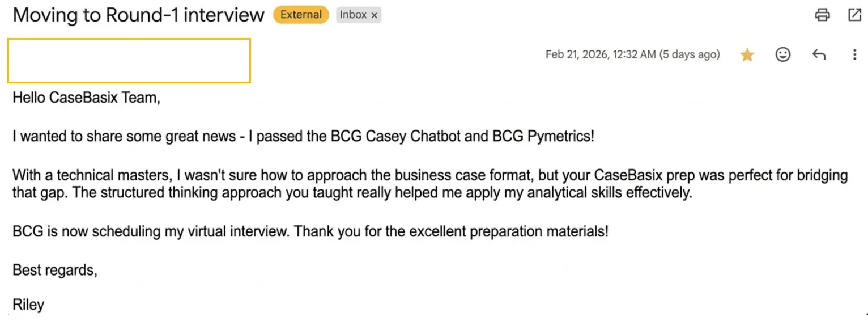
Task: Toggle the gold star on this message
Action: 747,55
